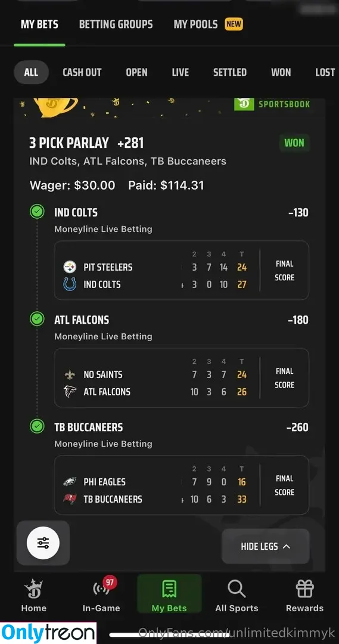
Task: Open the Saints vs Falcons score card
Action: pos(181,377)
